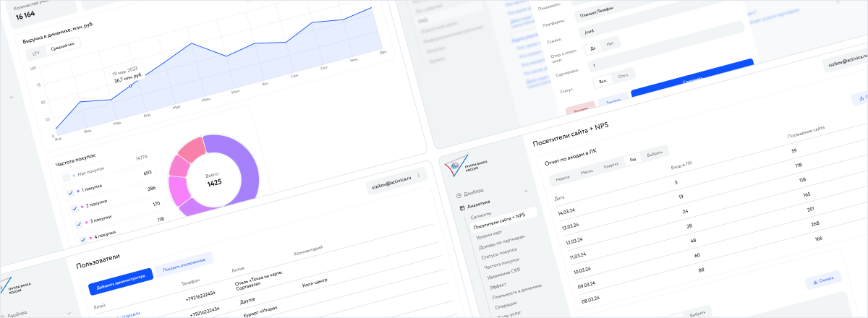Select Да for open in new window
This screenshot has height=318, width=868.
pyautogui.click(x=593, y=48)
